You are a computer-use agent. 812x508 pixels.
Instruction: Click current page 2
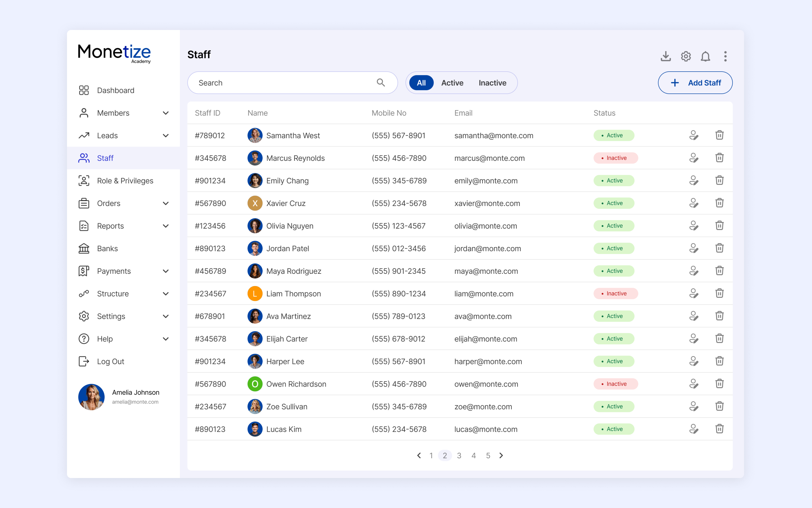point(445,456)
